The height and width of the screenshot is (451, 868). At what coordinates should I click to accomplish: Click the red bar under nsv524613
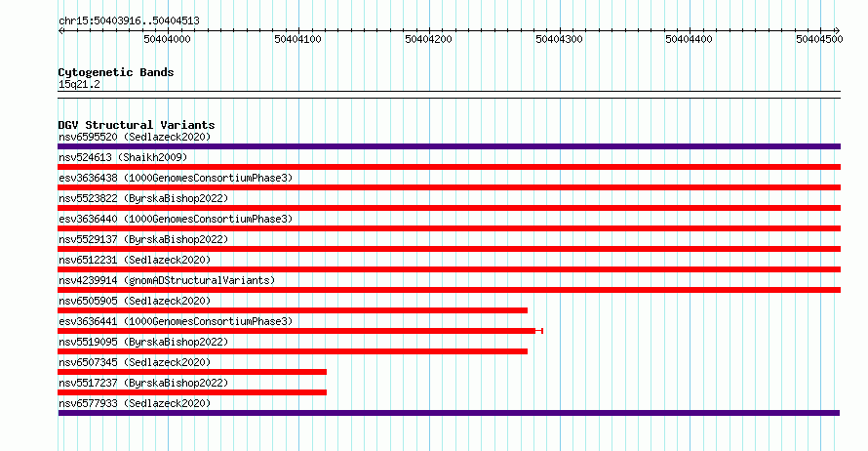click(x=449, y=167)
